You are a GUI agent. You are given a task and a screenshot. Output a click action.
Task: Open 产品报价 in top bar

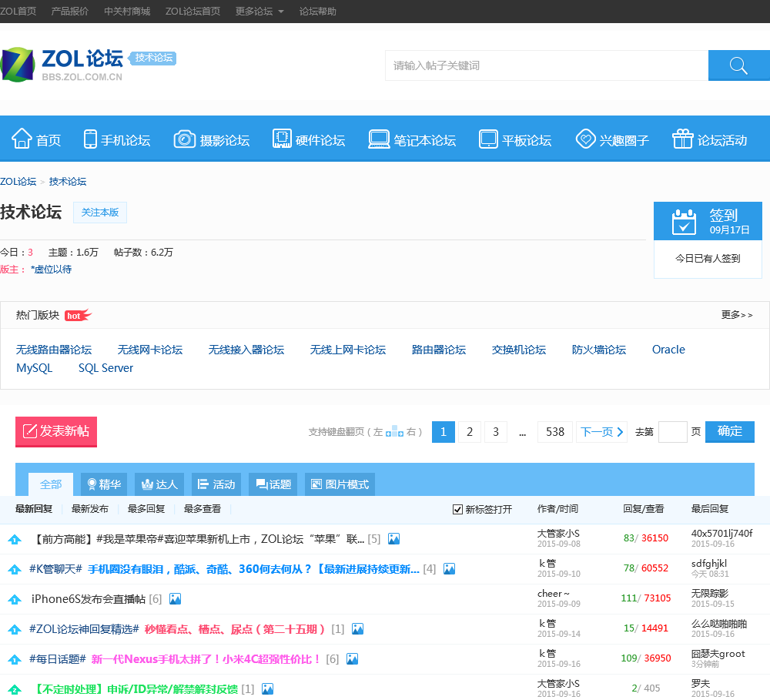click(x=70, y=12)
